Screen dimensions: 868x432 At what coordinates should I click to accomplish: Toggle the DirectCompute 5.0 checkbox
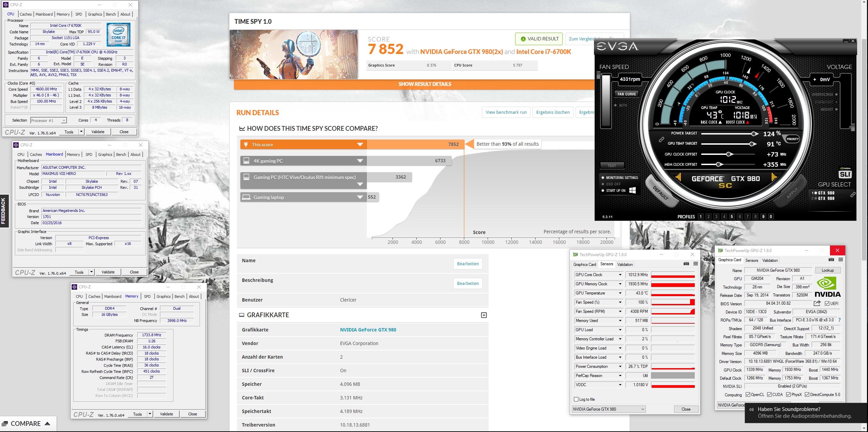tap(807, 395)
